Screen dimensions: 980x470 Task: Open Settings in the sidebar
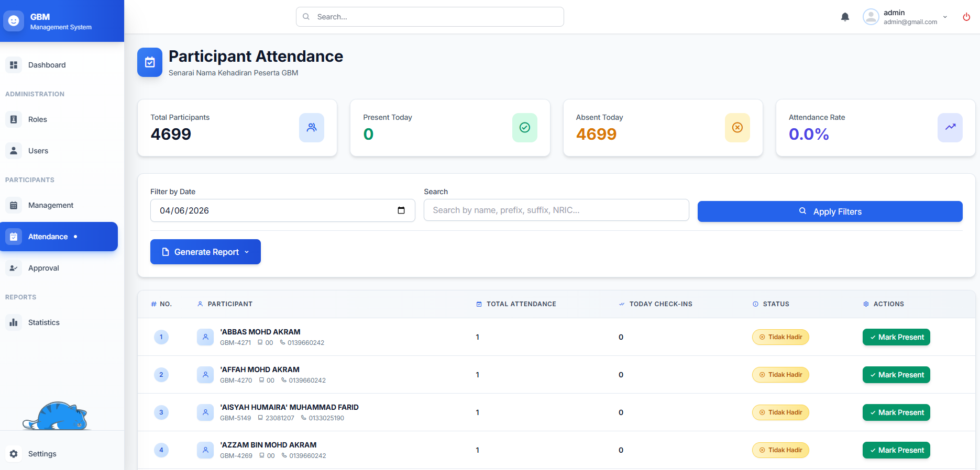pos(59,454)
